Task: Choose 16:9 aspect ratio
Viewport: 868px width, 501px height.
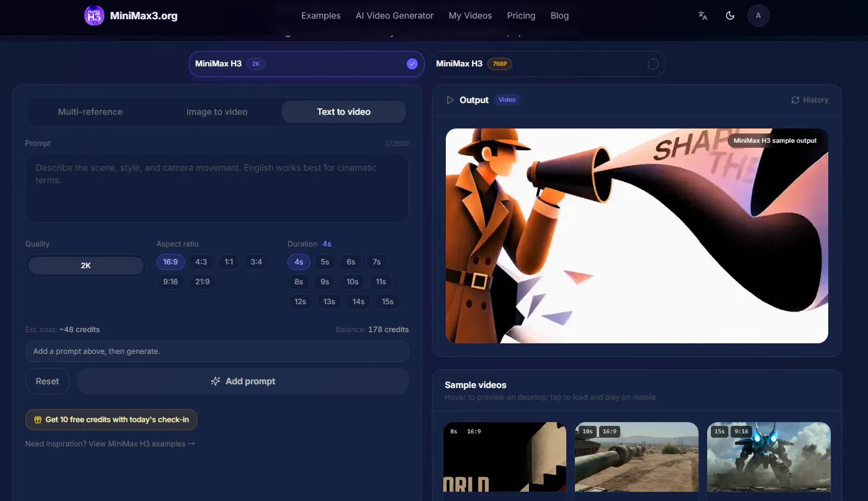Action: (x=170, y=262)
